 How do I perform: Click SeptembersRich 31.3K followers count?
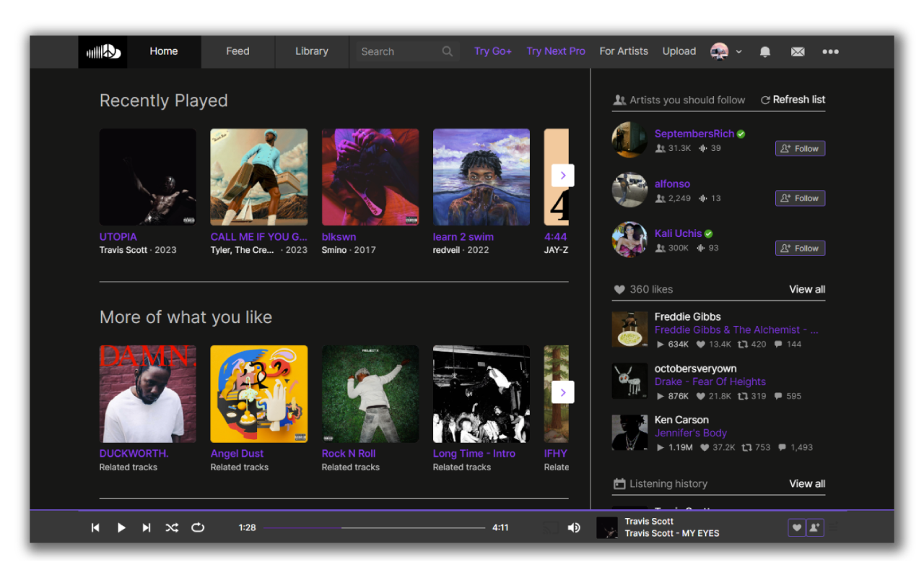coord(673,148)
